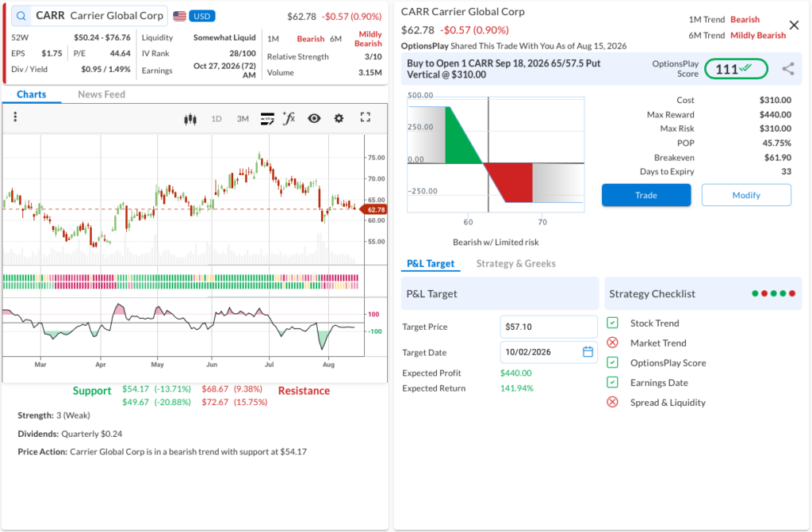812x532 pixels.
Task: Share this trade idea
Action: pyautogui.click(x=787, y=69)
